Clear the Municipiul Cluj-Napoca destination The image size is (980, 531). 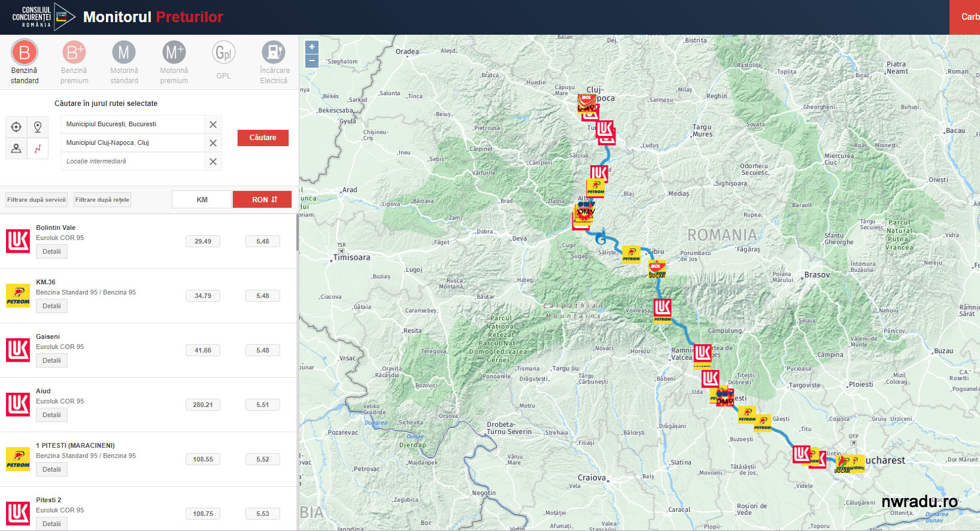point(213,143)
